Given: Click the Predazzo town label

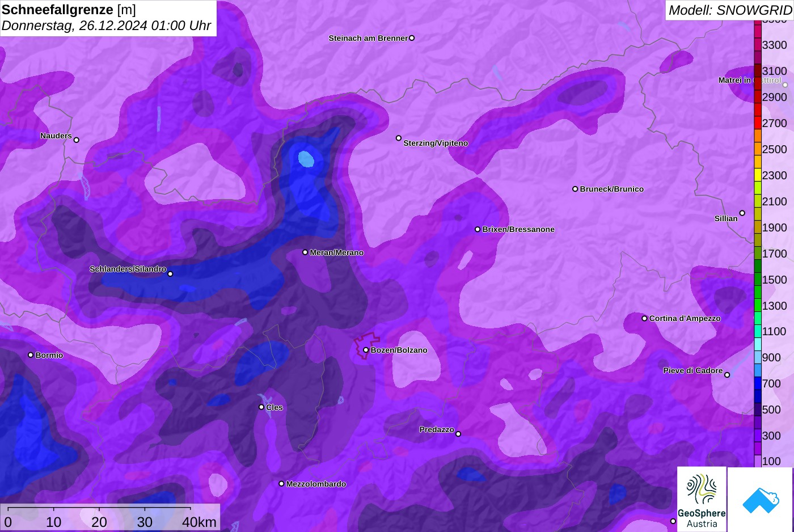Looking at the screenshot, I should pyautogui.click(x=437, y=429).
